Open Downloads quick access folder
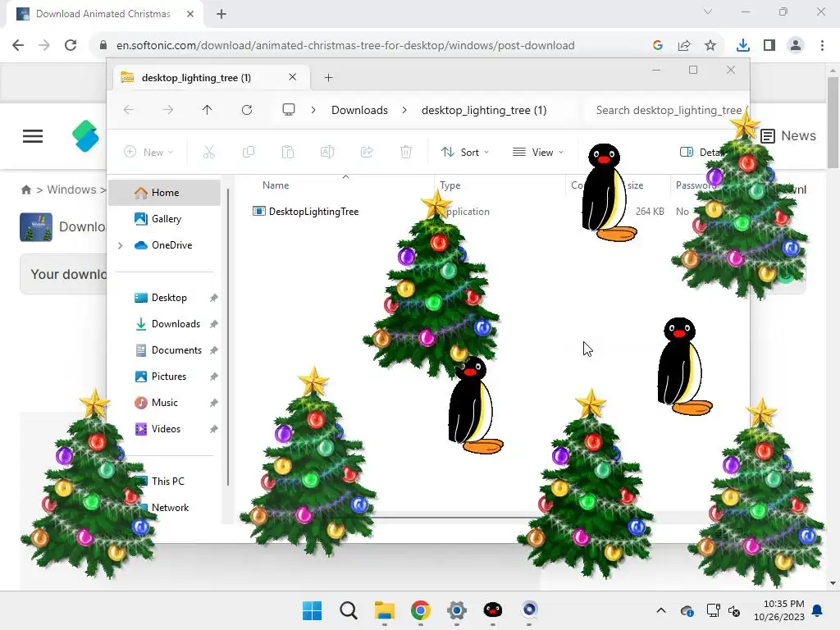This screenshot has height=630, width=840. [164, 324]
